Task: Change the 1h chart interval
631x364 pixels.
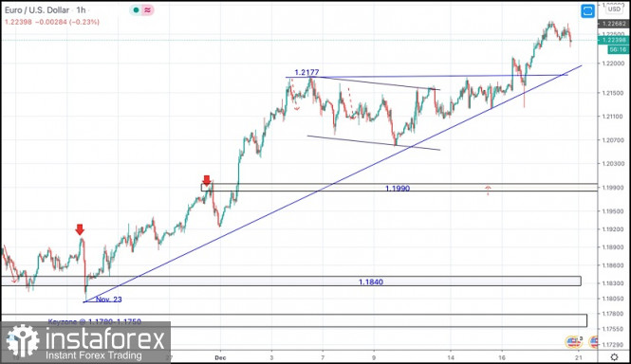Action: pyautogui.click(x=81, y=10)
